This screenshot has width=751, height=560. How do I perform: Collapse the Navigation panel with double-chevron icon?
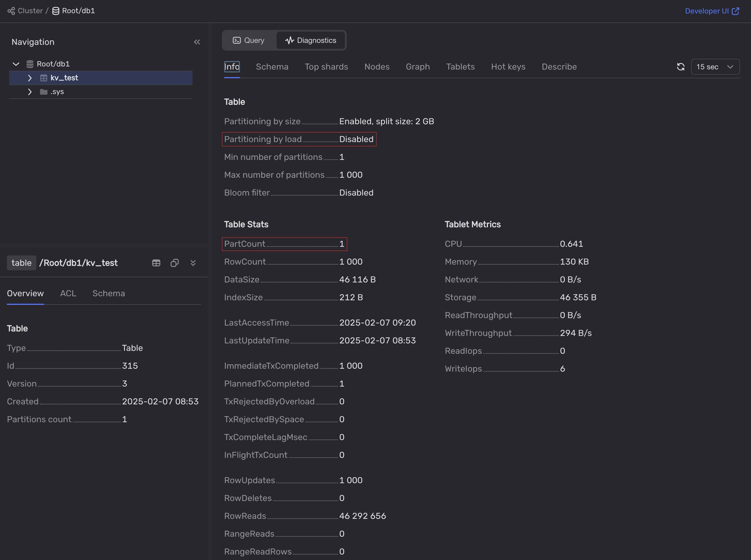coord(197,42)
